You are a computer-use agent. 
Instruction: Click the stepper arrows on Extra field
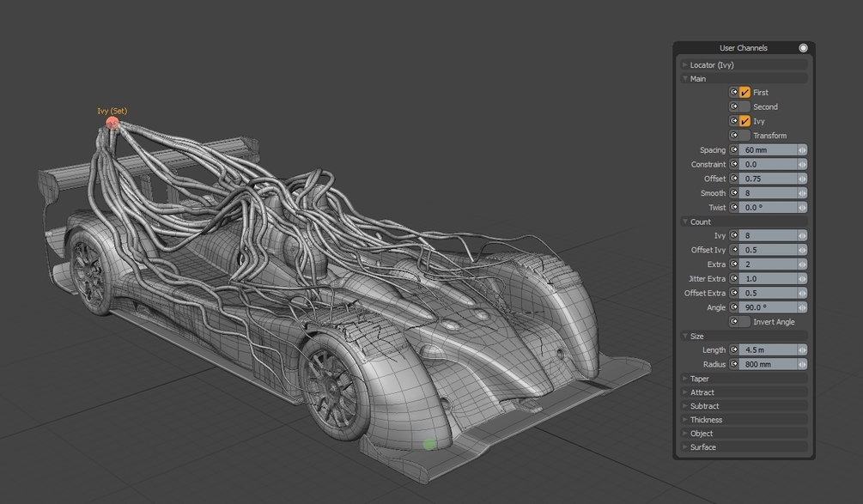click(802, 264)
